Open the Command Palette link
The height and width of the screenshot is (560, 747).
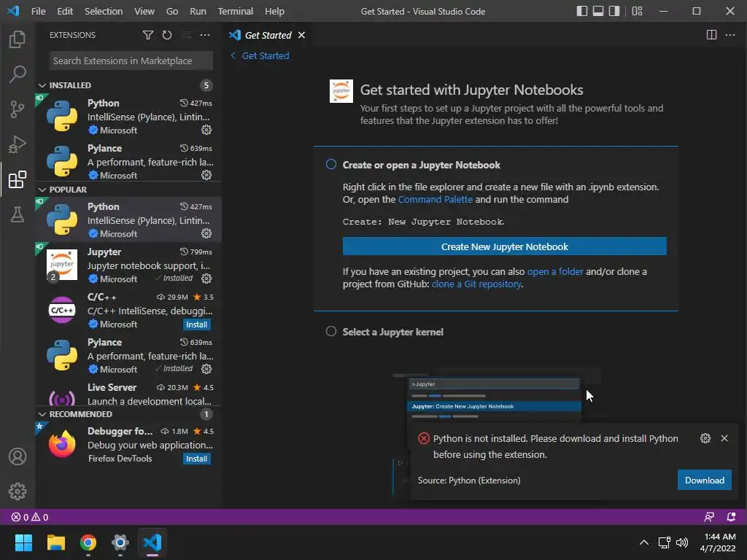click(x=435, y=199)
